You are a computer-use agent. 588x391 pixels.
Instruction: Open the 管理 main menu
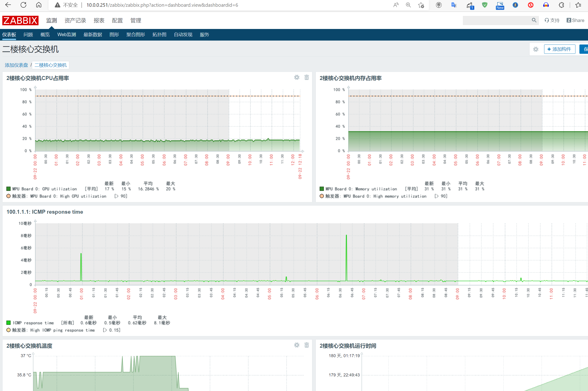pos(136,20)
